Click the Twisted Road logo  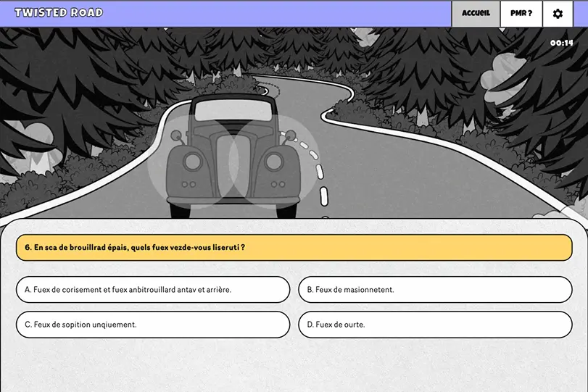coord(59,13)
